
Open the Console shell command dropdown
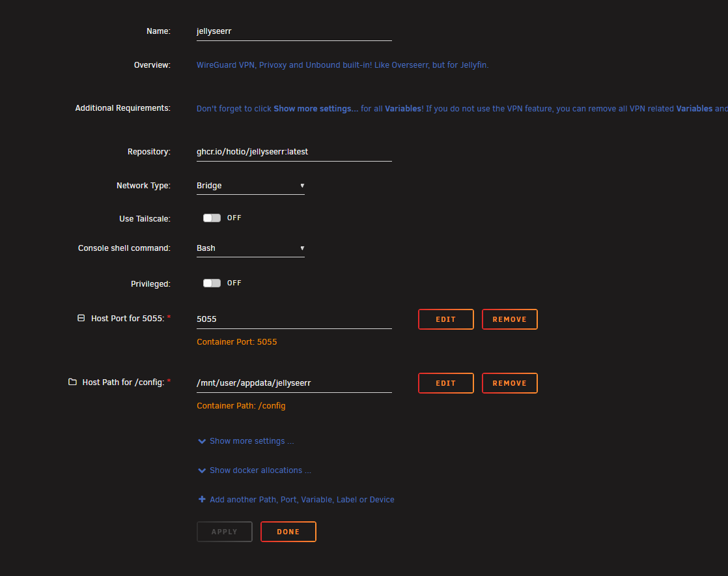(250, 248)
